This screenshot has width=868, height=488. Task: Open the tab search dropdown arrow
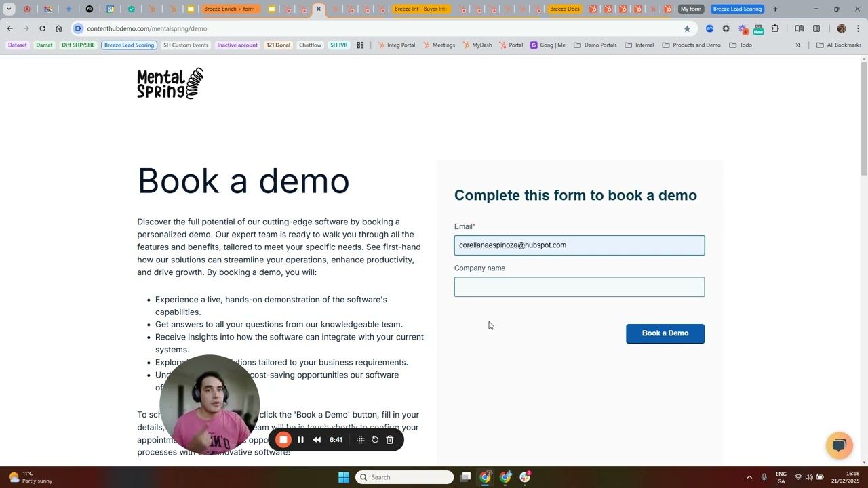(x=9, y=9)
